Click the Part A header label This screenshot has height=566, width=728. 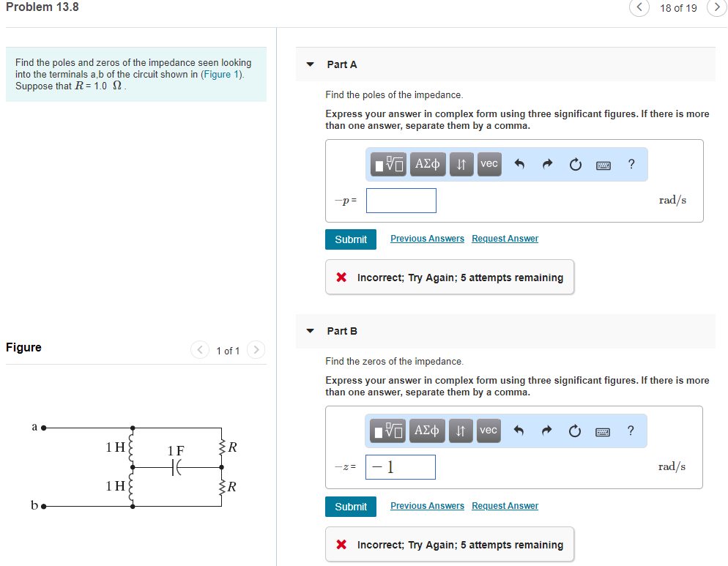(342, 64)
